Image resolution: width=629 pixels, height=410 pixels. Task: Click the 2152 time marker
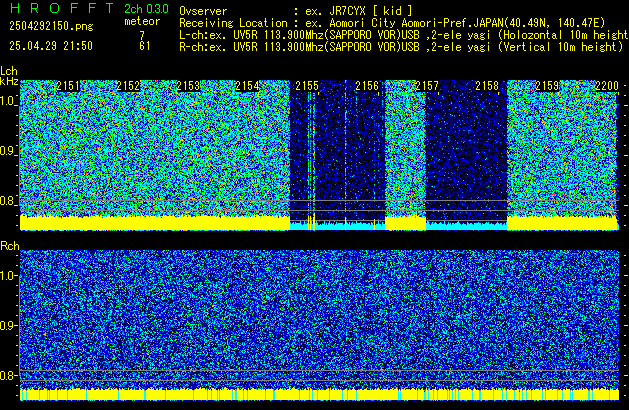(128, 86)
